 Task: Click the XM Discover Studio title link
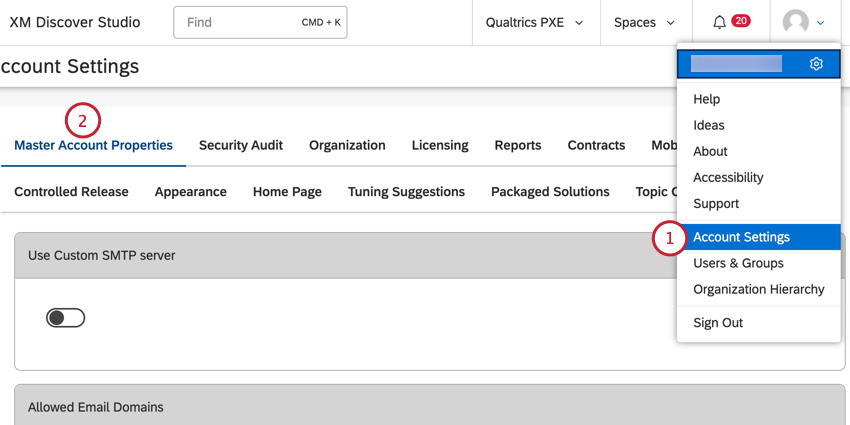pyautogui.click(x=75, y=22)
